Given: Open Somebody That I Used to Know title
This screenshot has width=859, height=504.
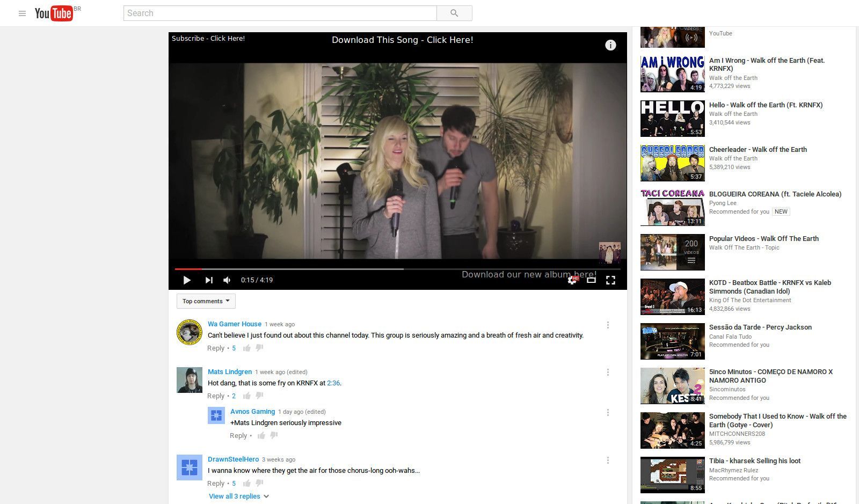Looking at the screenshot, I should coord(778,420).
